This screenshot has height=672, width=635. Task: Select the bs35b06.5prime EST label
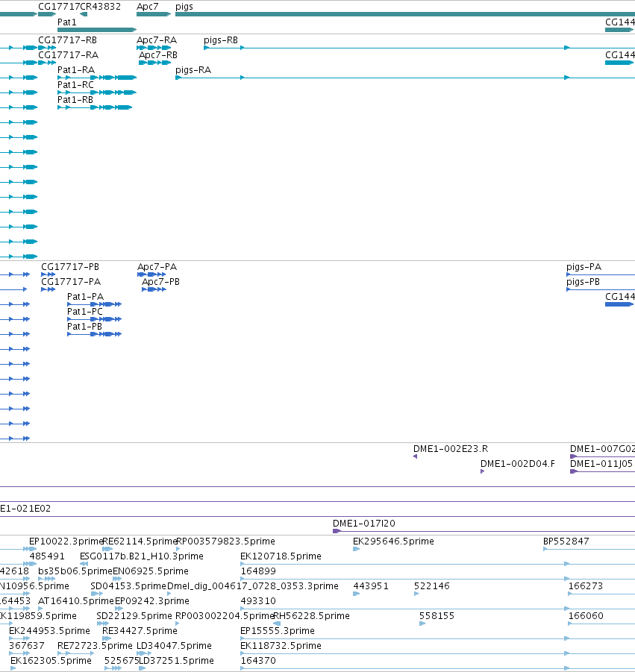75,571
